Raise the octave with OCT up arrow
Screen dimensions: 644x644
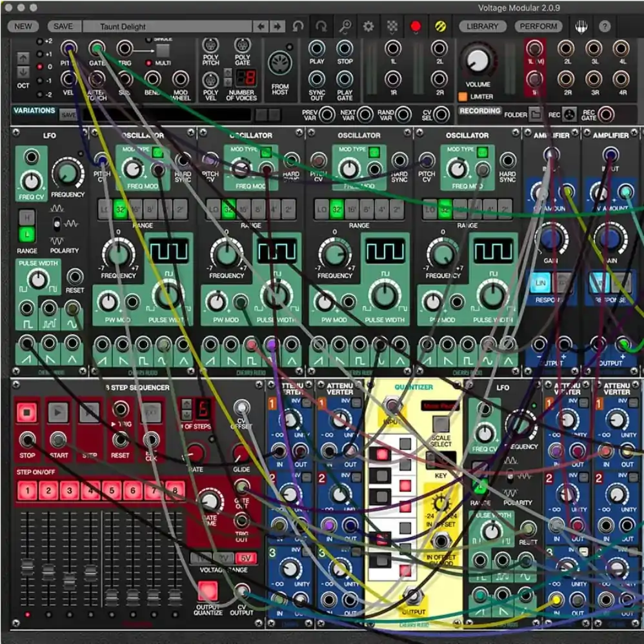23,58
